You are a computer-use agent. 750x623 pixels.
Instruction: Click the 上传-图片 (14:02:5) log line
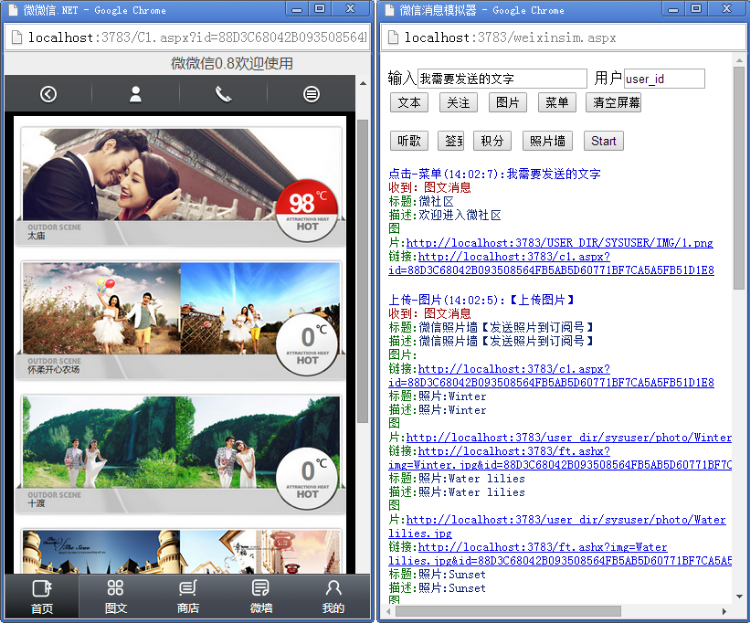point(481,300)
